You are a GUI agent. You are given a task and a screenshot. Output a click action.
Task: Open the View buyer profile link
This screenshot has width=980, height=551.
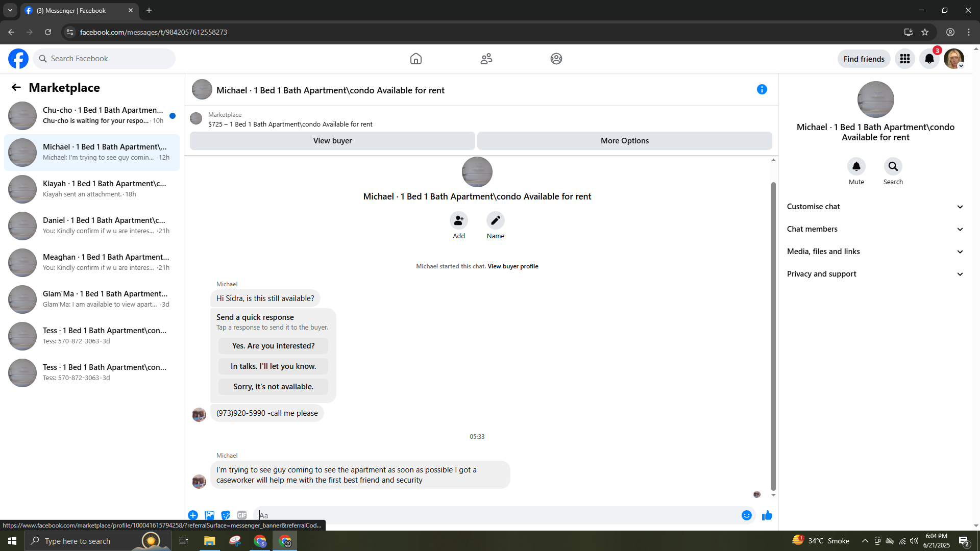[x=512, y=266]
